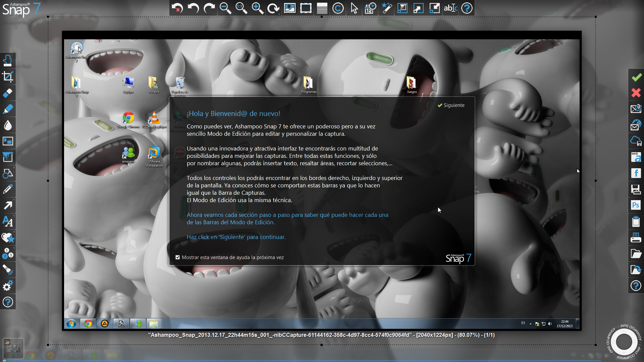The height and width of the screenshot is (362, 644).
Task: Click the Undo arrow in top toolbar
Action: coord(193,8)
